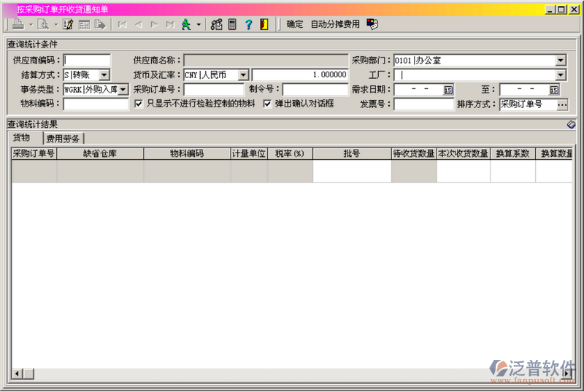Click the green running man icon

(x=186, y=25)
